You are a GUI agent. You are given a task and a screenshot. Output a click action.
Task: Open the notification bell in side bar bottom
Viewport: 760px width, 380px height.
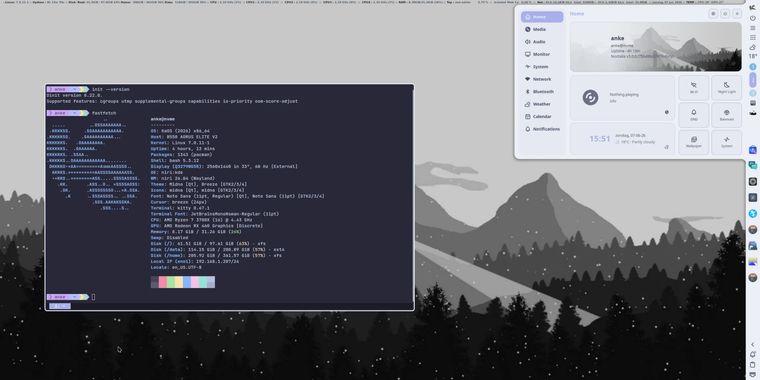coord(753,354)
